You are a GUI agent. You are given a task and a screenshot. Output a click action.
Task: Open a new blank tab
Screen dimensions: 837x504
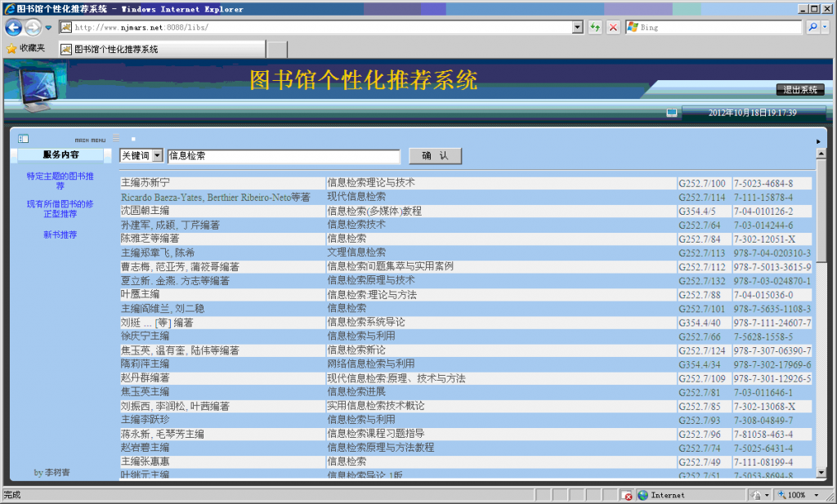pos(277,49)
